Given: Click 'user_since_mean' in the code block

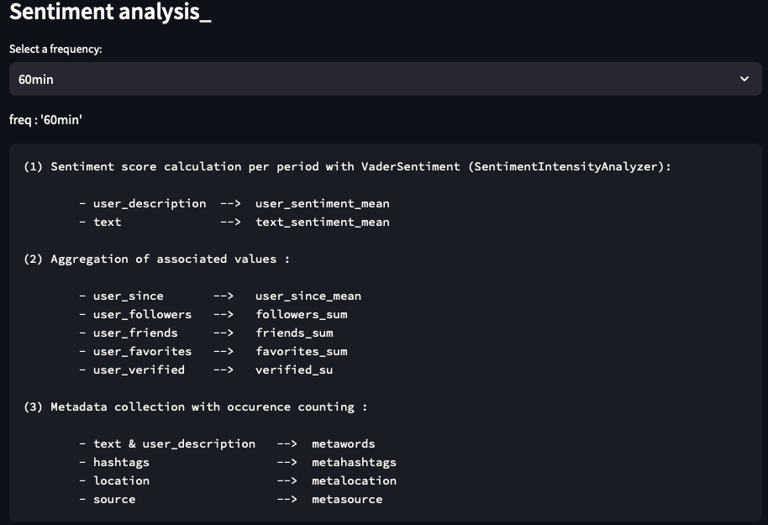Looking at the screenshot, I should coord(308,296).
